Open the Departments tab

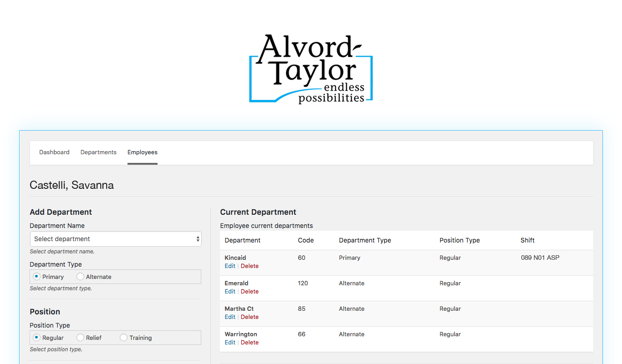click(98, 152)
